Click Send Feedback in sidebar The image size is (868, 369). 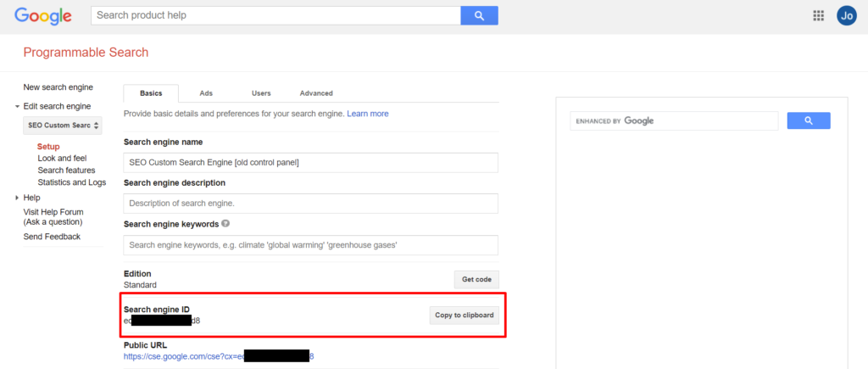(52, 237)
